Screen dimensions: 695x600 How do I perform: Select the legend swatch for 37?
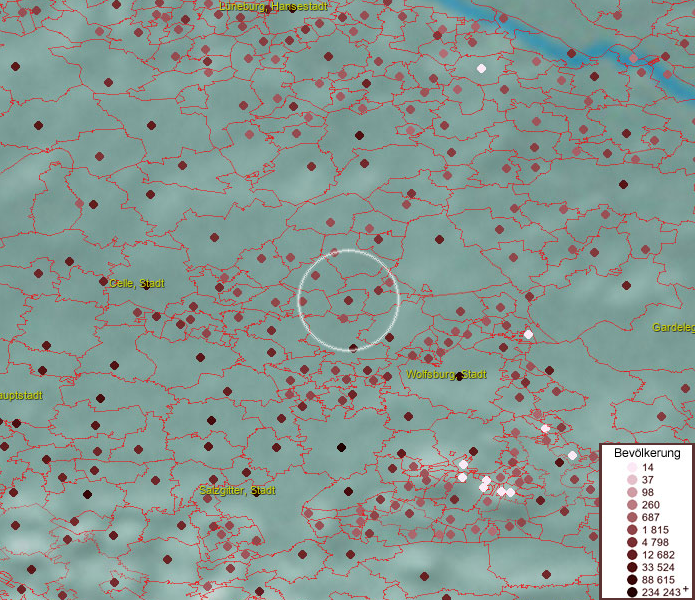click(x=632, y=479)
